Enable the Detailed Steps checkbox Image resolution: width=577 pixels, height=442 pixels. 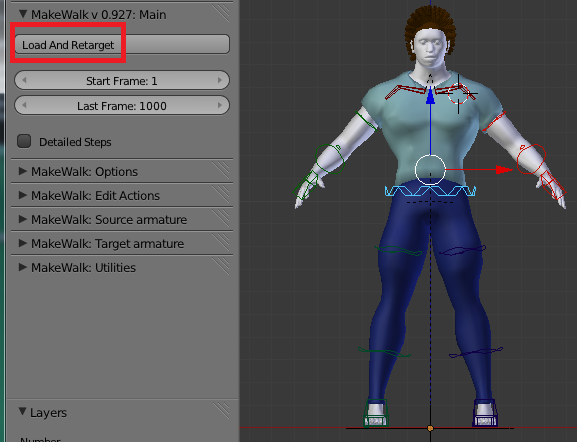coord(24,141)
